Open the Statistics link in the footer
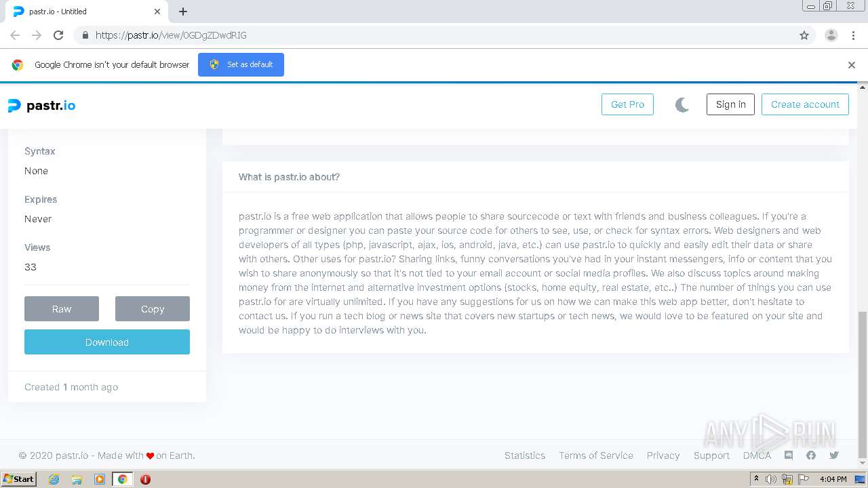This screenshot has width=868, height=488. [x=525, y=455]
